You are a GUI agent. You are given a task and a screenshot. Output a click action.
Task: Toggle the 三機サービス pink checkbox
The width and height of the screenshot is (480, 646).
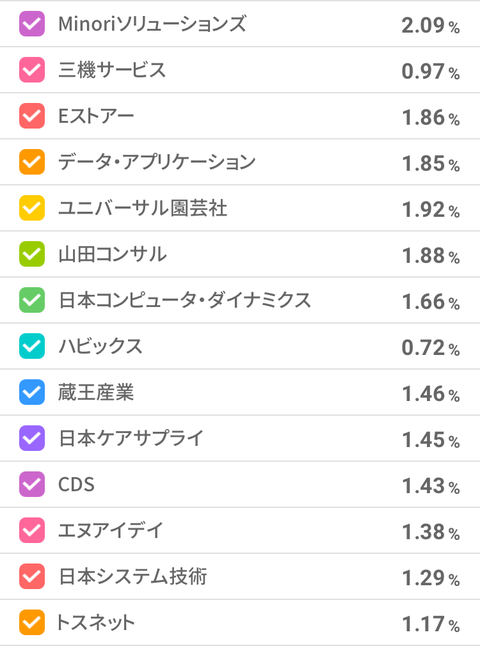(32, 70)
